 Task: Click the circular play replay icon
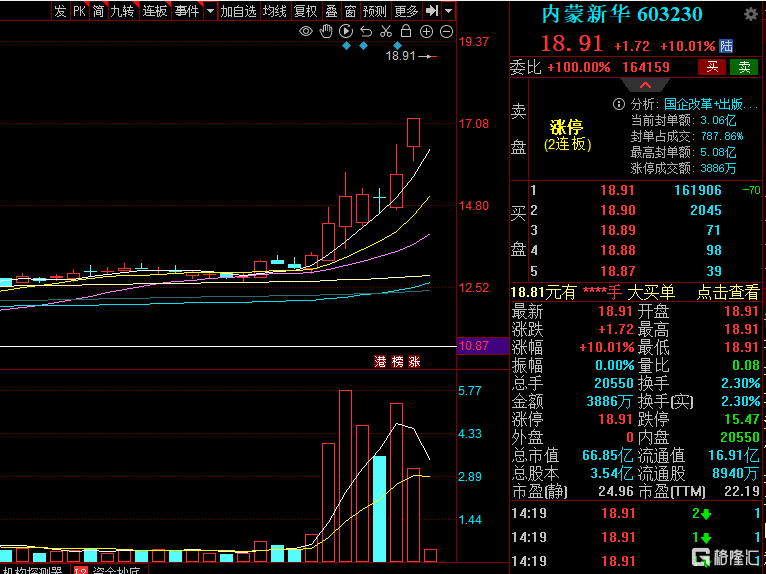click(x=346, y=32)
